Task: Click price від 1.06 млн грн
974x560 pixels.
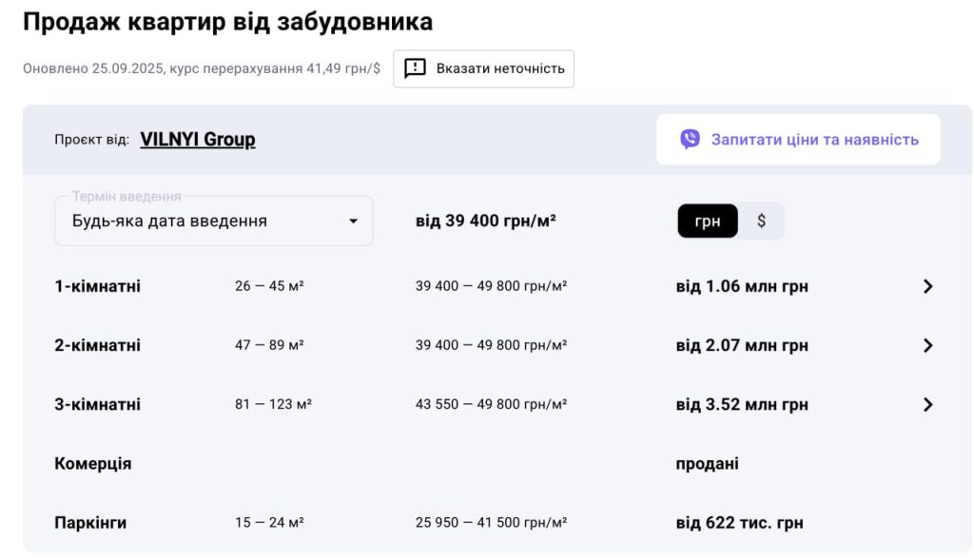Action: [x=742, y=286]
